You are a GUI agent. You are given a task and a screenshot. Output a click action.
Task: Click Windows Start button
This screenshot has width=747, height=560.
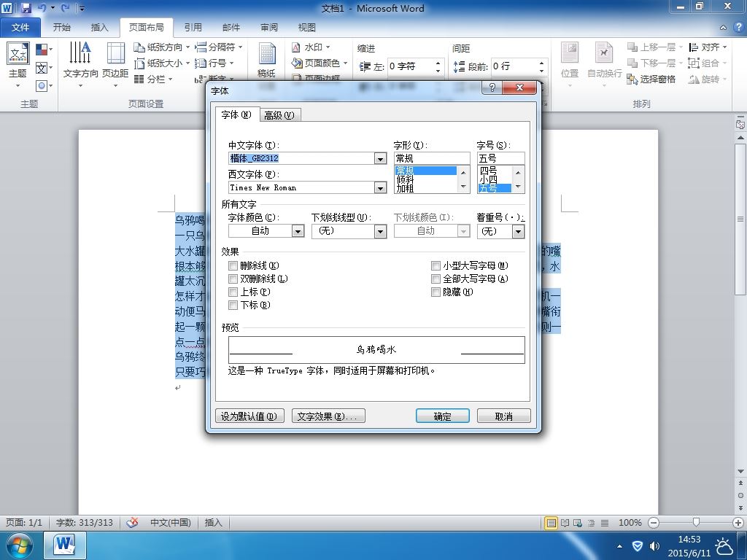click(x=19, y=545)
